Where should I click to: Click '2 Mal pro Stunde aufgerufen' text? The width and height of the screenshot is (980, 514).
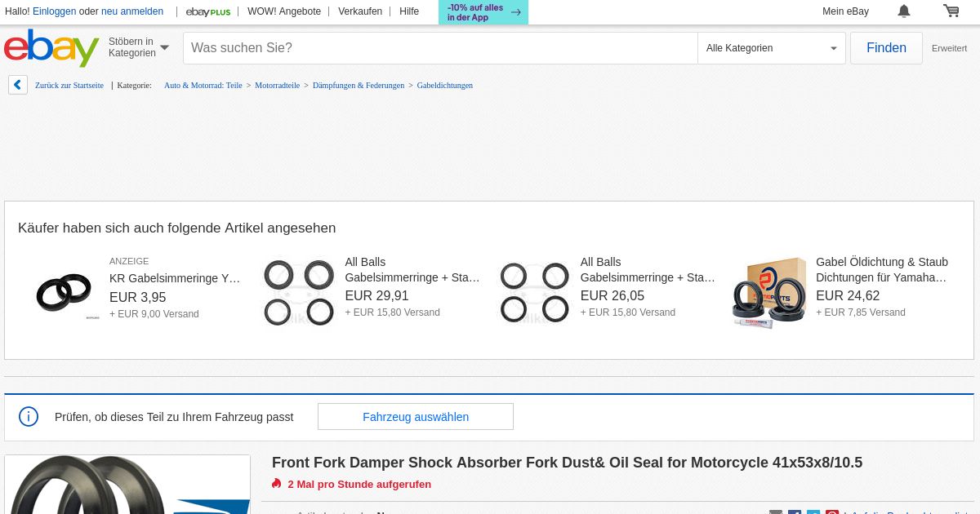coord(359,484)
